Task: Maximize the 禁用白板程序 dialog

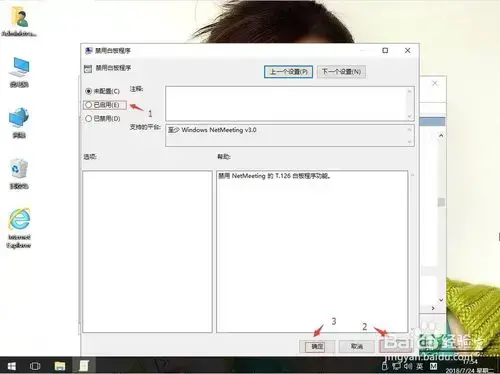Action: [385, 50]
